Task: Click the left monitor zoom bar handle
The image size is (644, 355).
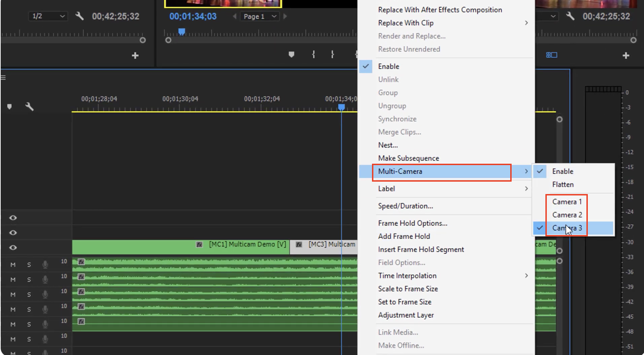Action: pyautogui.click(x=143, y=40)
